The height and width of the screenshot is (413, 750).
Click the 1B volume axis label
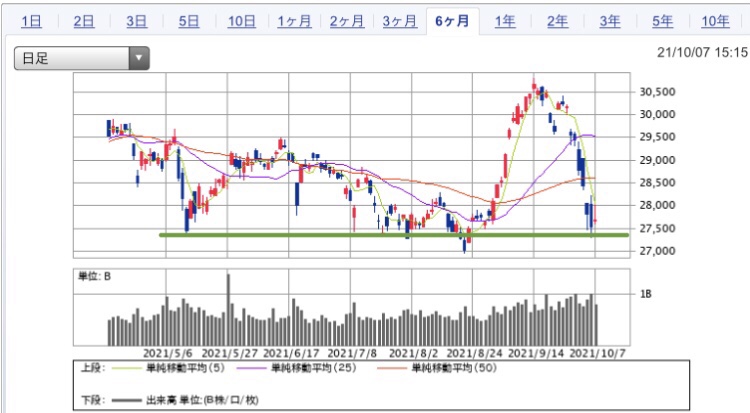[645, 294]
